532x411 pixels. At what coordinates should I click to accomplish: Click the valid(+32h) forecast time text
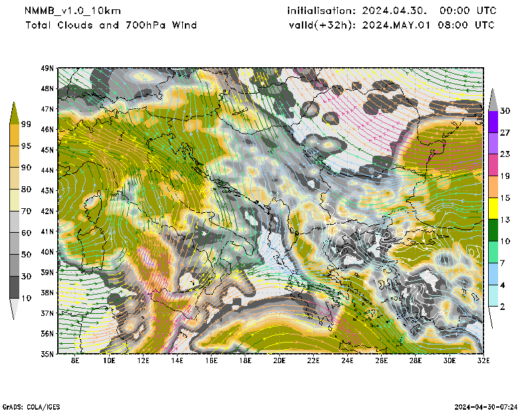(x=391, y=25)
